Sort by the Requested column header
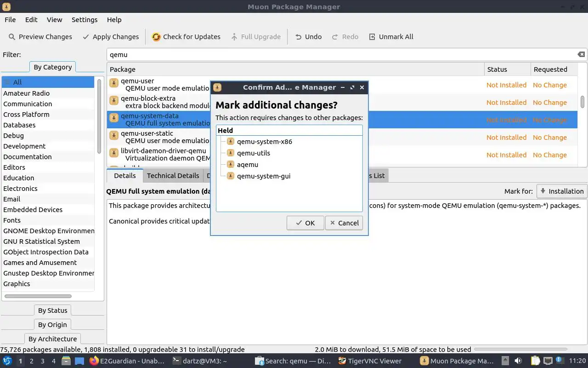The width and height of the screenshot is (588, 368). pyautogui.click(x=553, y=69)
